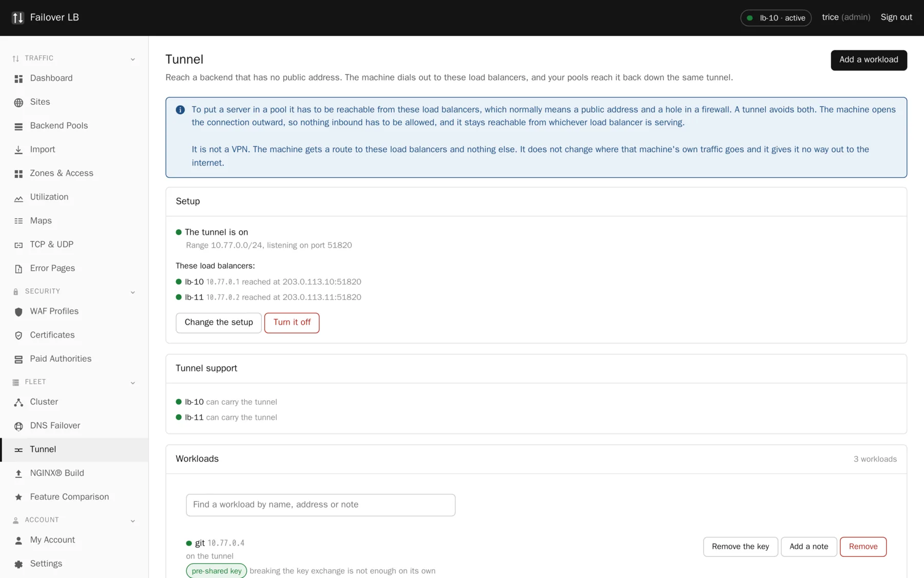
Task: Click the TCP & UDP icon
Action: click(x=18, y=245)
